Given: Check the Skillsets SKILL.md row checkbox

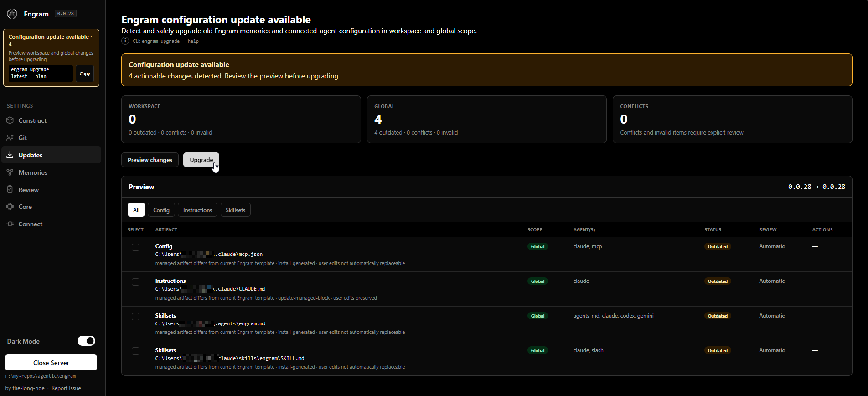Looking at the screenshot, I should click(135, 351).
